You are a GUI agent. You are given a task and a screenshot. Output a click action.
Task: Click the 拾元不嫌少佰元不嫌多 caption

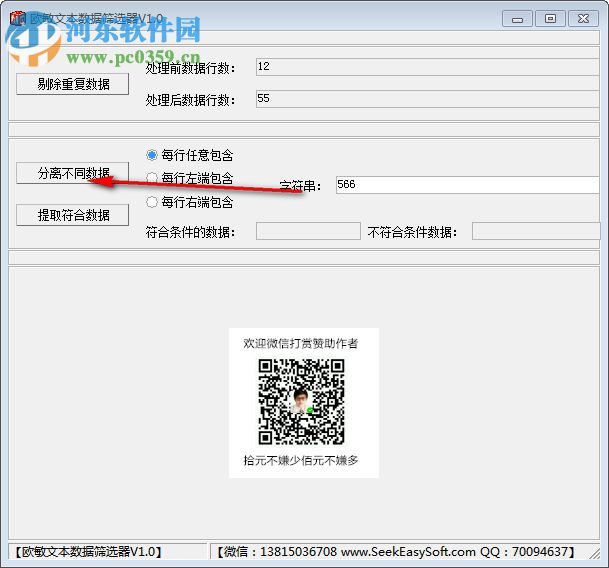[x=301, y=461]
